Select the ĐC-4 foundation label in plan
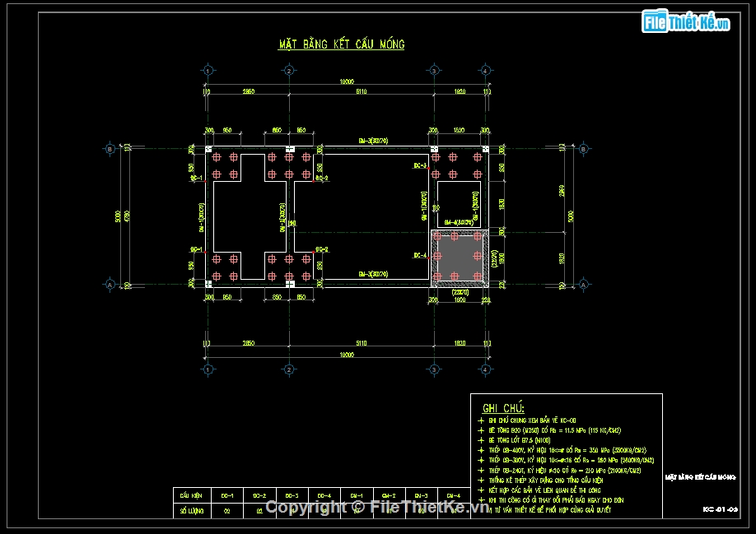756x534 pixels. pos(420,256)
